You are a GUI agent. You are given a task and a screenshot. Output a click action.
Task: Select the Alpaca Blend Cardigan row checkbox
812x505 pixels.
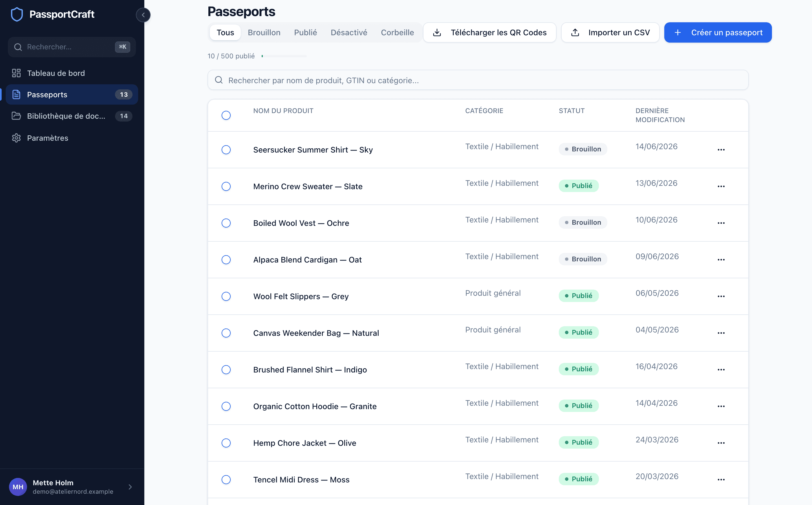(x=226, y=259)
